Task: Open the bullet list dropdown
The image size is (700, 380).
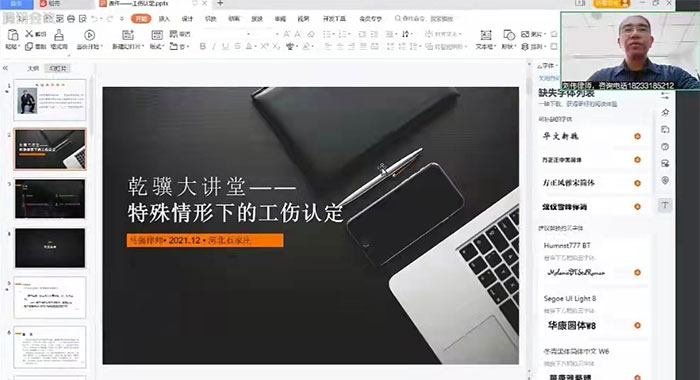Action: (333, 34)
